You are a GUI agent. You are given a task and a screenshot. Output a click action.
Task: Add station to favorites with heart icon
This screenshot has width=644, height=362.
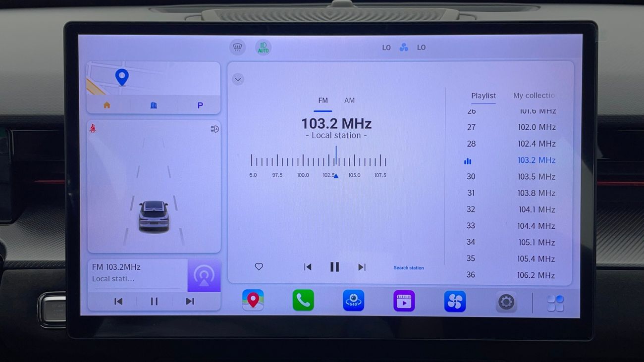pos(259,267)
